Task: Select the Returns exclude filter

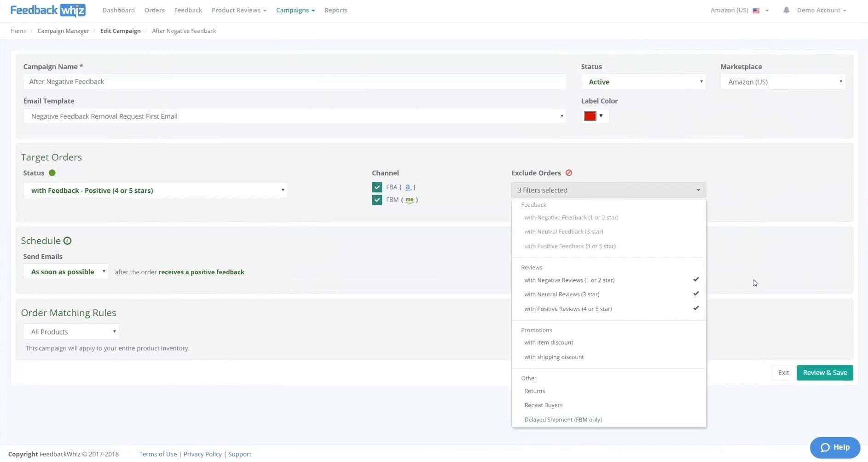Action: click(608, 391)
